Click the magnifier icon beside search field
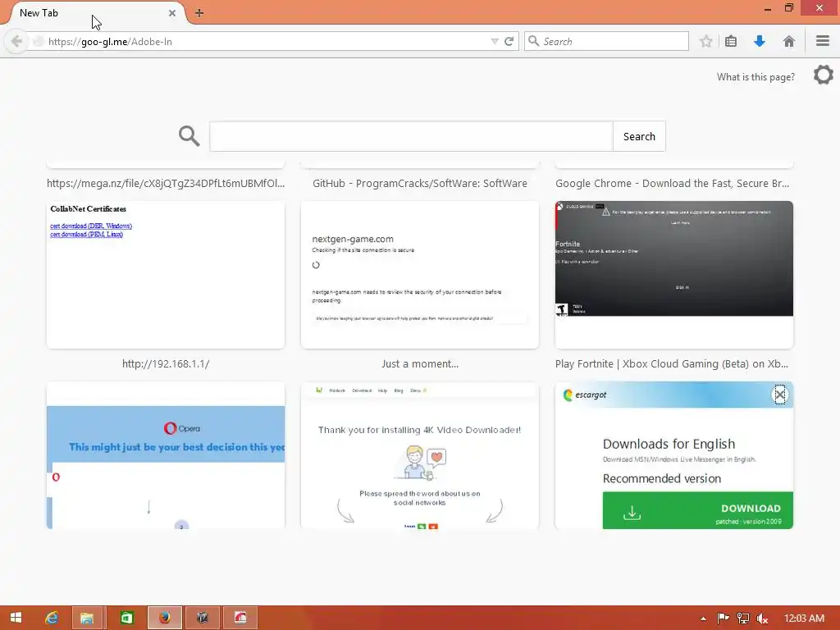This screenshot has width=840, height=630. 189,136
